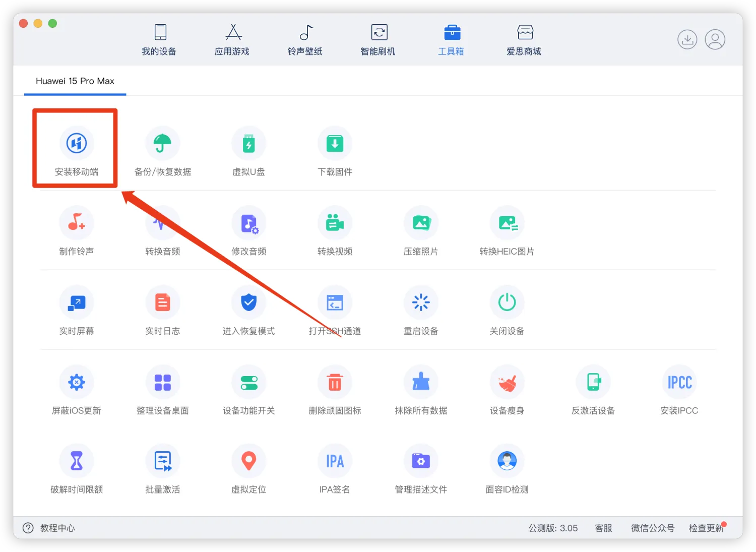Click the 抹除所有数据 icon
Viewport: 756px width, 552px height.
coord(421,382)
